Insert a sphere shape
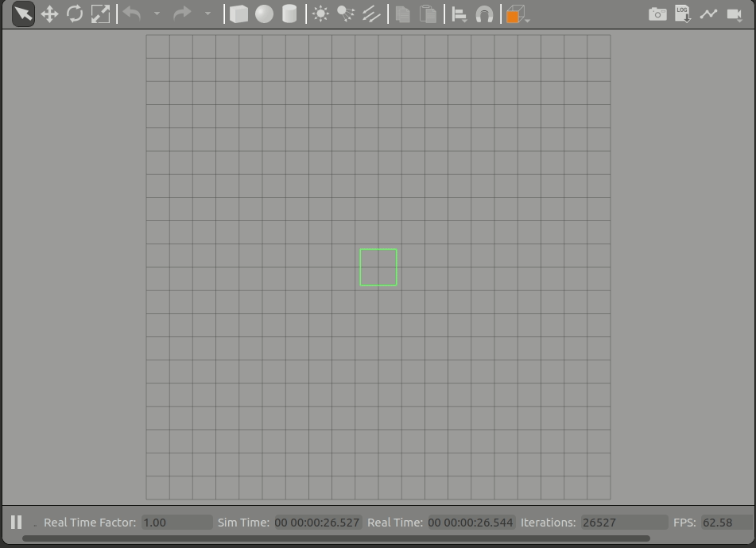 click(x=264, y=14)
